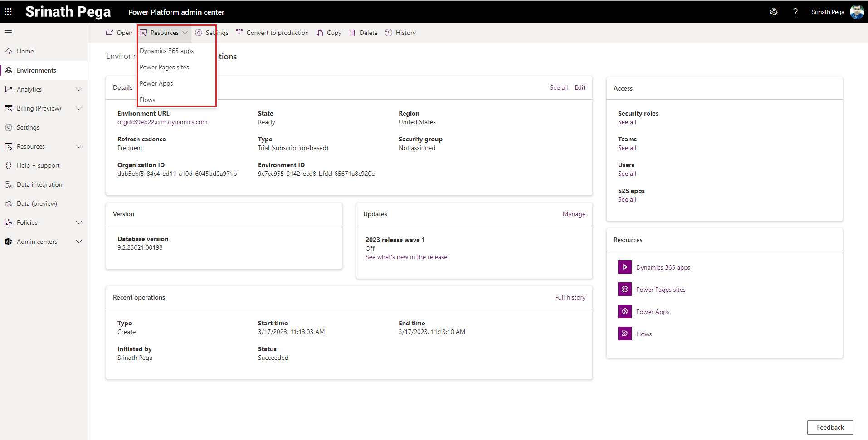Open the help question mark icon
Viewport: 868px width, 440px height.
[795, 12]
